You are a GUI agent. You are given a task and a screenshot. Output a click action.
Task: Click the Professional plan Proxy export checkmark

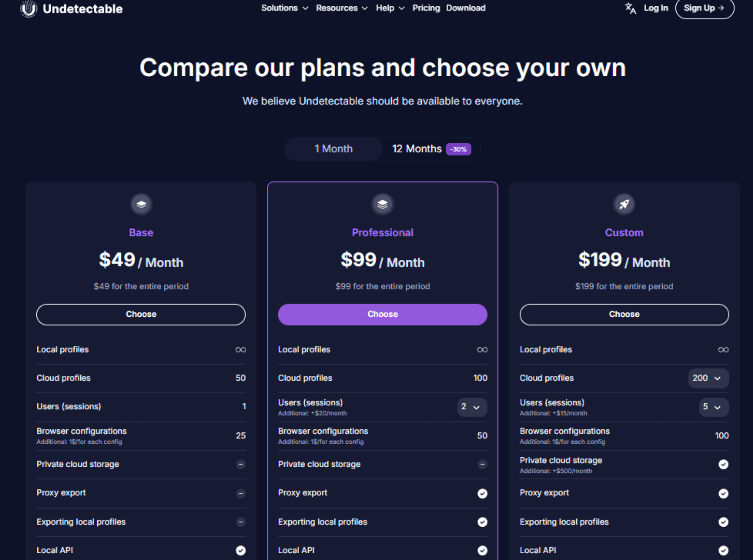(x=482, y=493)
